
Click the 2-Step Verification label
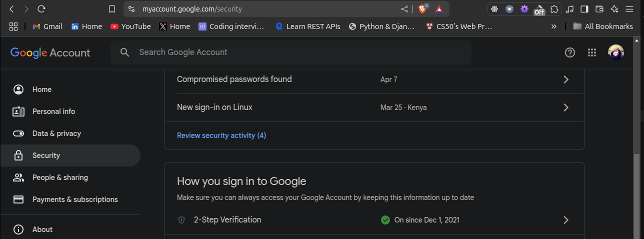tap(227, 219)
